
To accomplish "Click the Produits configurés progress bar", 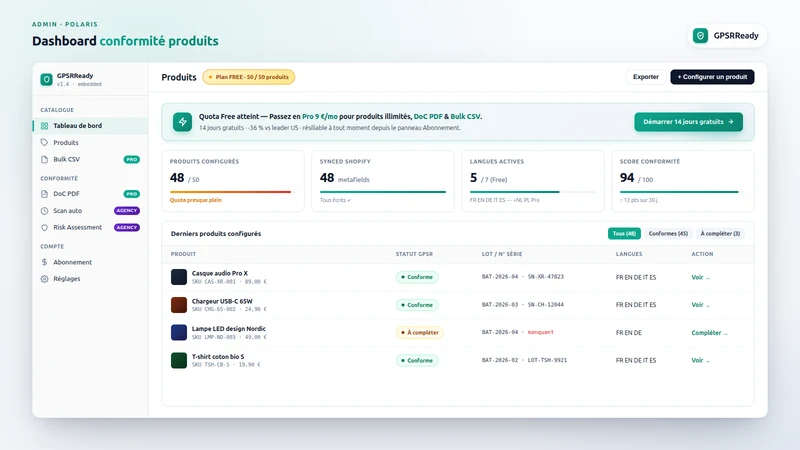I will tap(233, 192).
